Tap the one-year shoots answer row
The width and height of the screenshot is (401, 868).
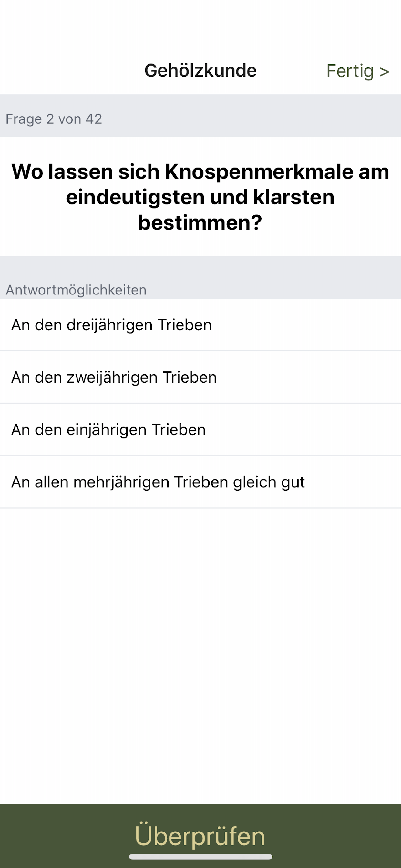(x=200, y=429)
